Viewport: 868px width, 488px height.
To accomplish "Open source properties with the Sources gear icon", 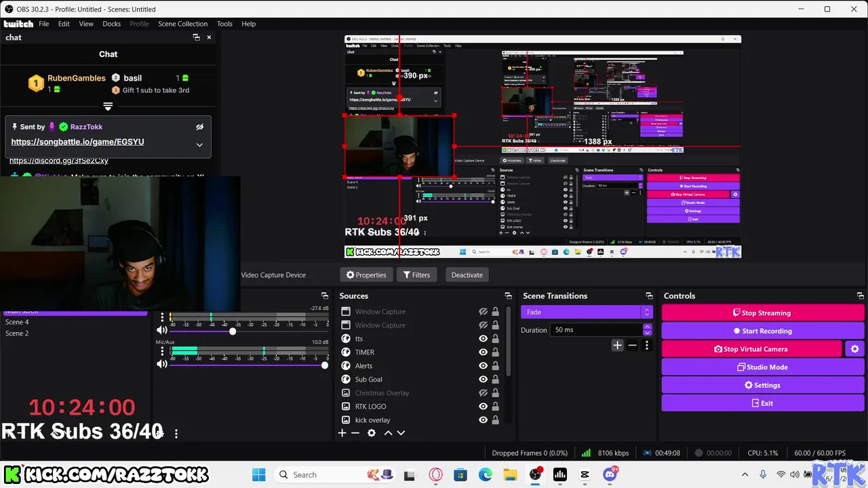I will pyautogui.click(x=372, y=433).
